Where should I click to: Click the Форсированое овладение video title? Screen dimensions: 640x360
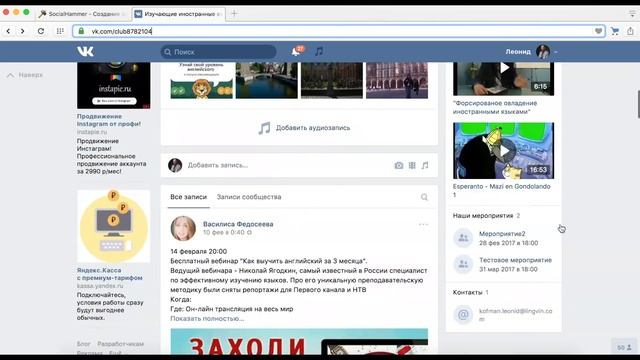point(495,107)
